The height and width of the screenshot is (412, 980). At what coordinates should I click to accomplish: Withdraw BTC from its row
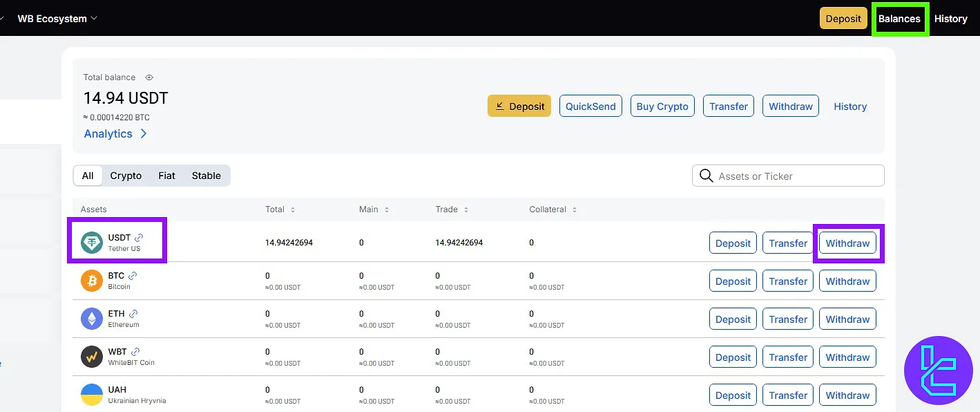pyautogui.click(x=847, y=281)
